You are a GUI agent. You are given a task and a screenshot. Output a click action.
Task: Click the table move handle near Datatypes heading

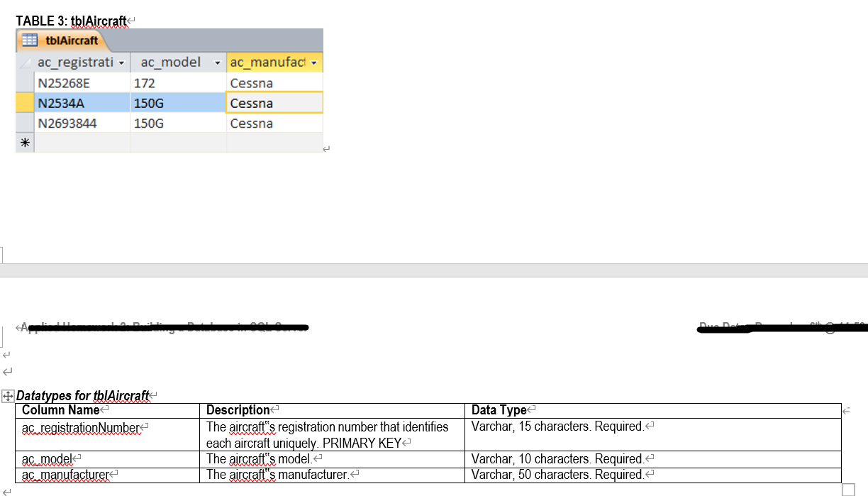point(9,395)
